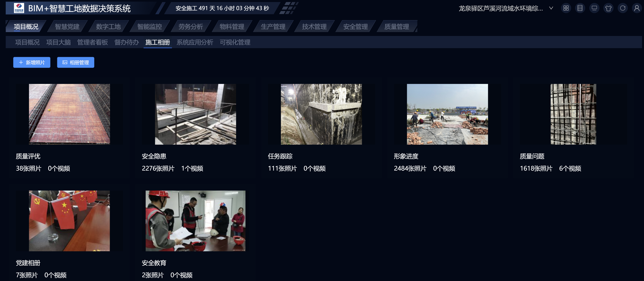Open the 质量评优 album thumbnail
The image size is (644, 281).
click(69, 114)
